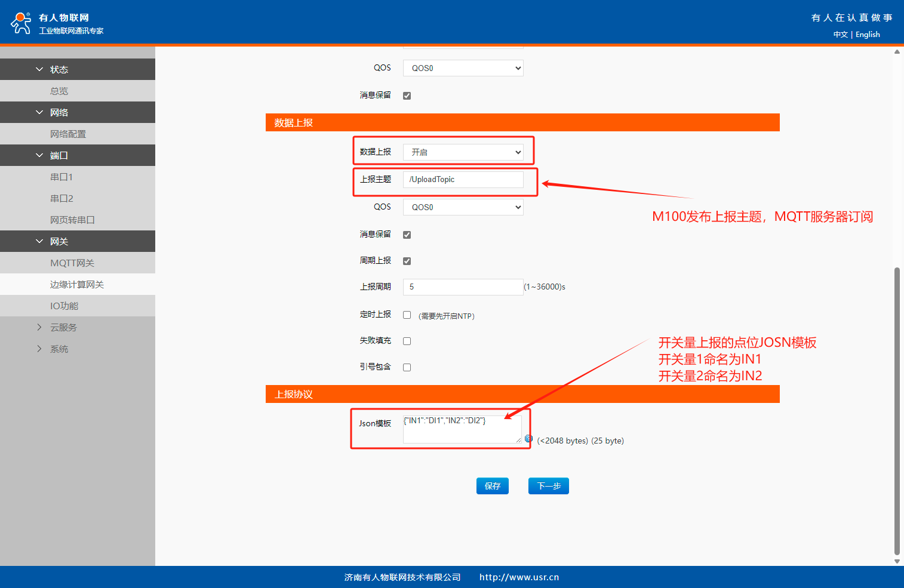Open the 数据上报 enable dropdown
Image resolution: width=904 pixels, height=588 pixels.
(x=463, y=152)
